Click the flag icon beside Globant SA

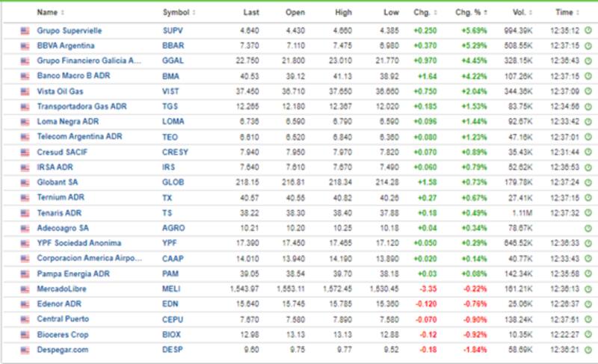pos(25,182)
